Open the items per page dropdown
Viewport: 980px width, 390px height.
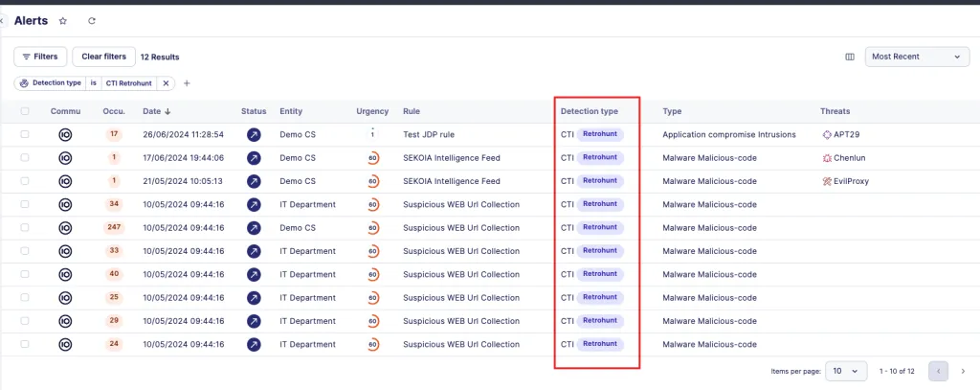tap(846, 371)
